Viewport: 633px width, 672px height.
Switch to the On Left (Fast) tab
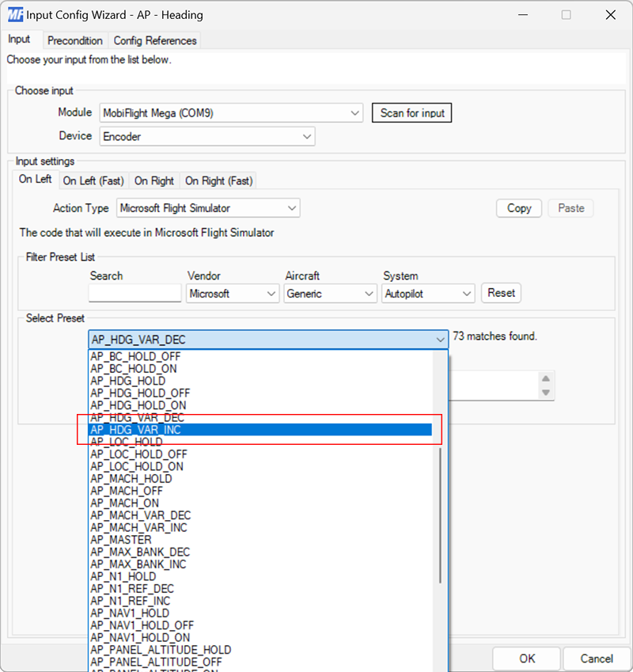coord(93,180)
